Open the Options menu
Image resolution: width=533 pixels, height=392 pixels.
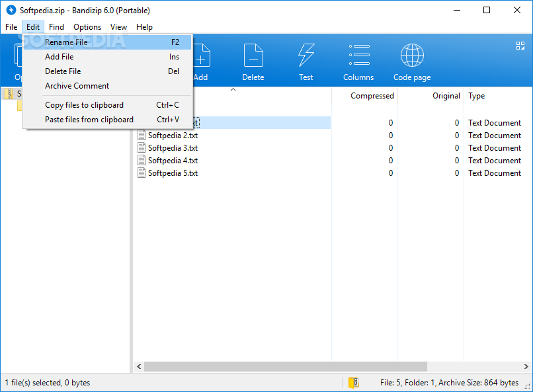[87, 27]
